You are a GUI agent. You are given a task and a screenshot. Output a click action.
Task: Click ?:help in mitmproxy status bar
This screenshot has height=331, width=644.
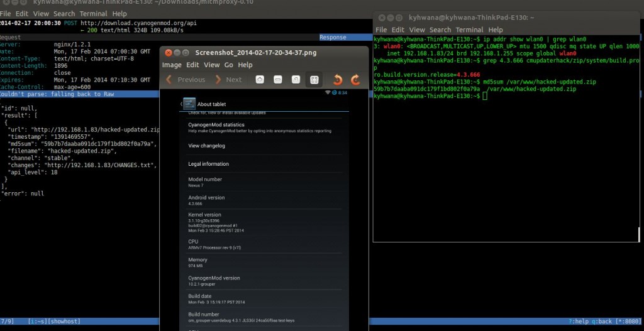tap(579, 322)
